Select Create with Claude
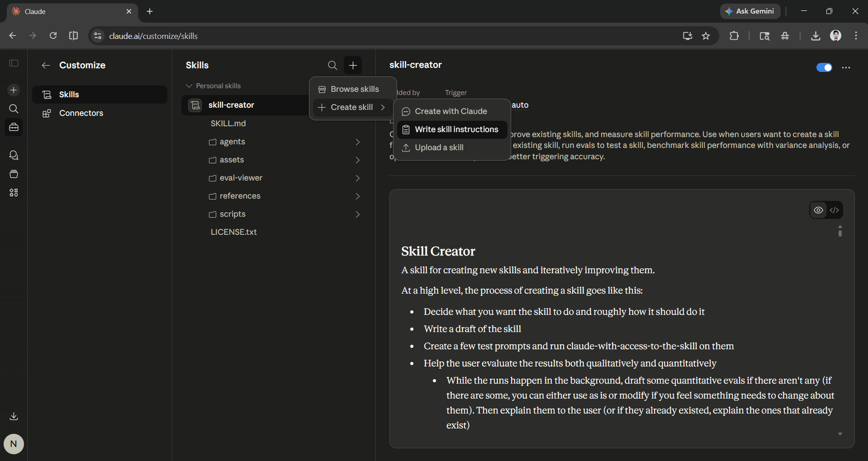 452,111
